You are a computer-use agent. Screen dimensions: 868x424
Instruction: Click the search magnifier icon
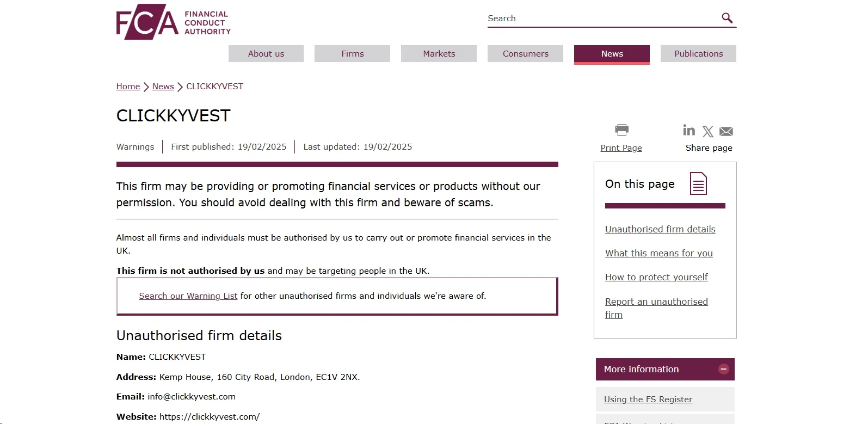pyautogui.click(x=727, y=18)
